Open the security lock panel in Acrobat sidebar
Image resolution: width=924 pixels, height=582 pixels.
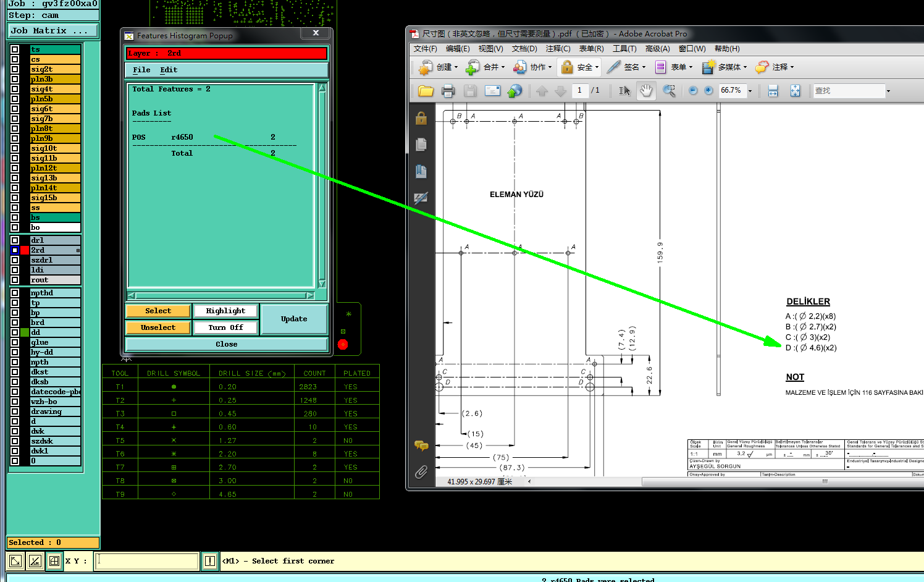point(421,118)
